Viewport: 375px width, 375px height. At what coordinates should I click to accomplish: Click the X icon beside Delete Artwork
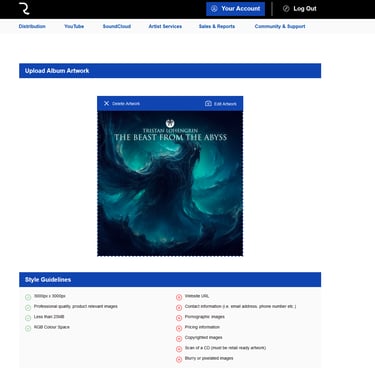tap(106, 103)
